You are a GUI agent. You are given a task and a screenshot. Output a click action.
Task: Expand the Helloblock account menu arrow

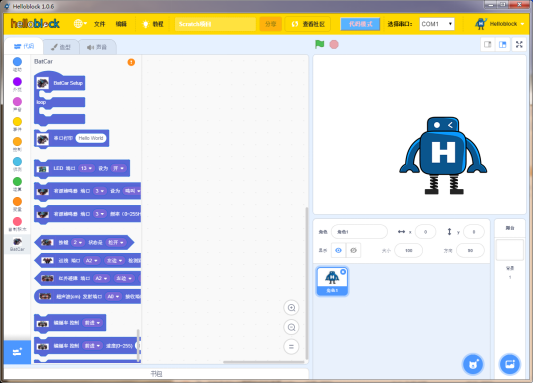(x=522, y=24)
